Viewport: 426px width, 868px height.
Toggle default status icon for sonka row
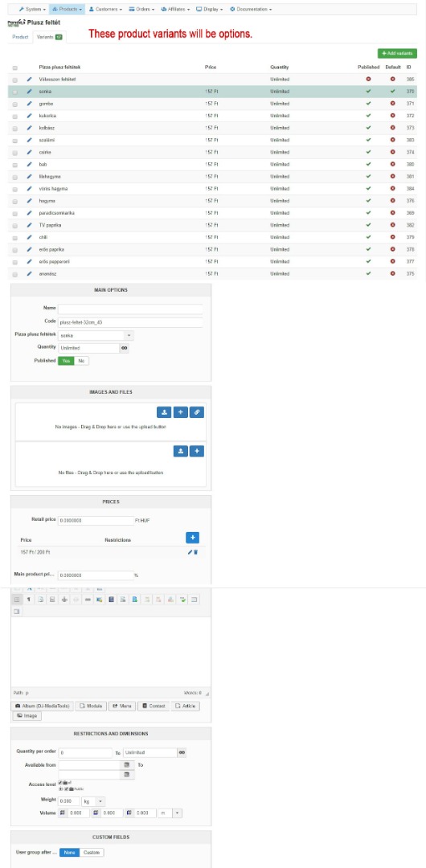tap(392, 92)
